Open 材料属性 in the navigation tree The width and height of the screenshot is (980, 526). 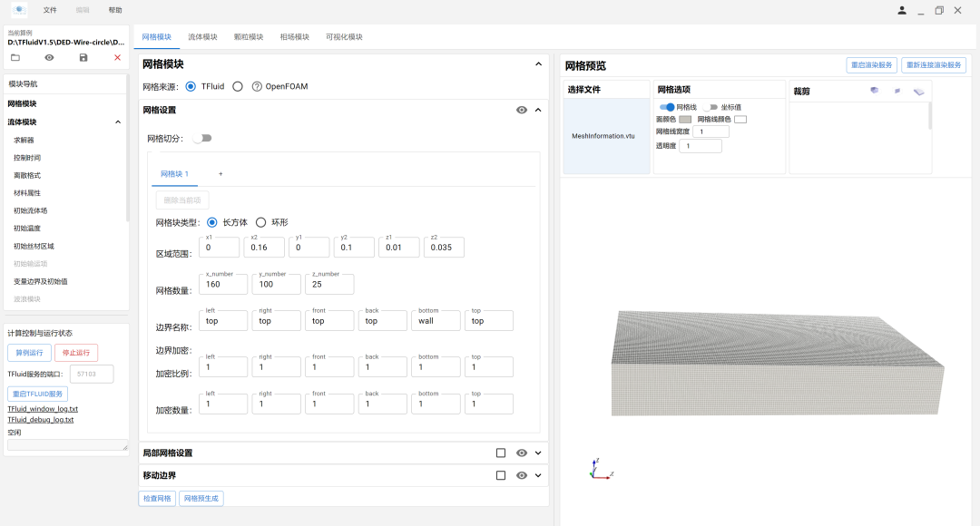coord(27,193)
